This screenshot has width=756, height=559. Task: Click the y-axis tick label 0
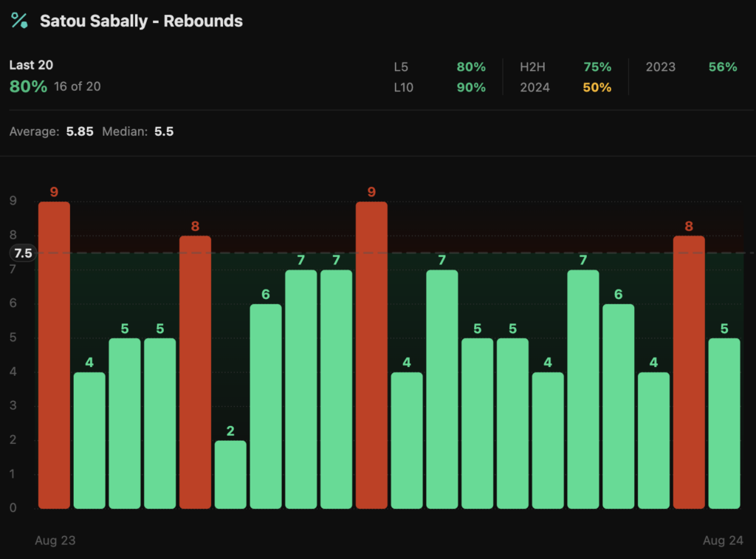(x=13, y=508)
